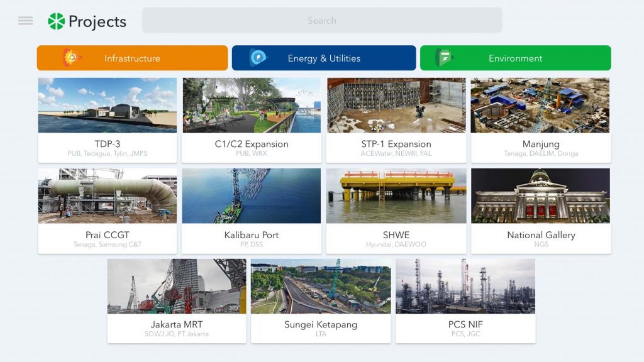Click the SHWE title text
The image size is (644, 362).
click(396, 235)
